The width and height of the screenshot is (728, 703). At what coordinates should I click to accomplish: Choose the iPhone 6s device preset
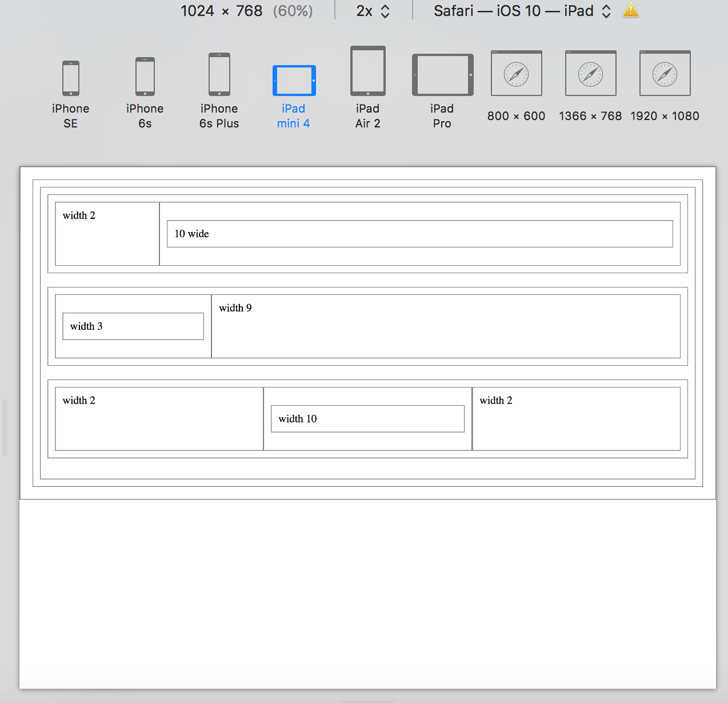(x=145, y=77)
